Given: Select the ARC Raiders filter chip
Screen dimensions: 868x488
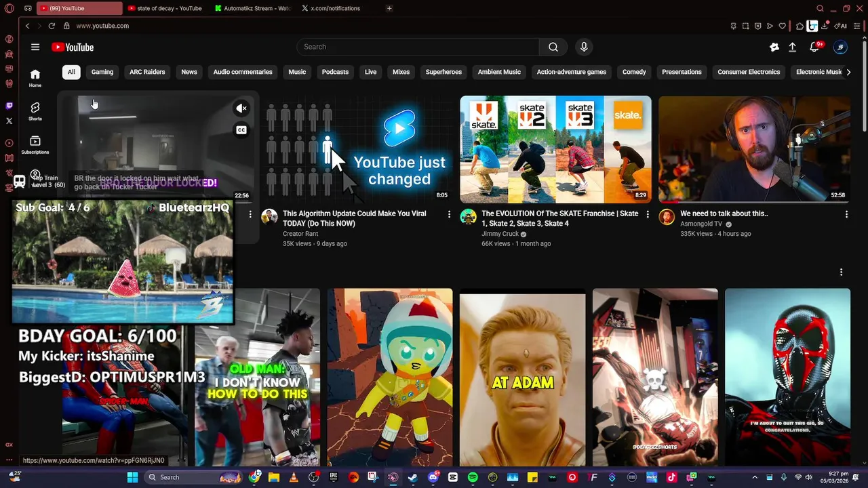Looking at the screenshot, I should (x=147, y=72).
